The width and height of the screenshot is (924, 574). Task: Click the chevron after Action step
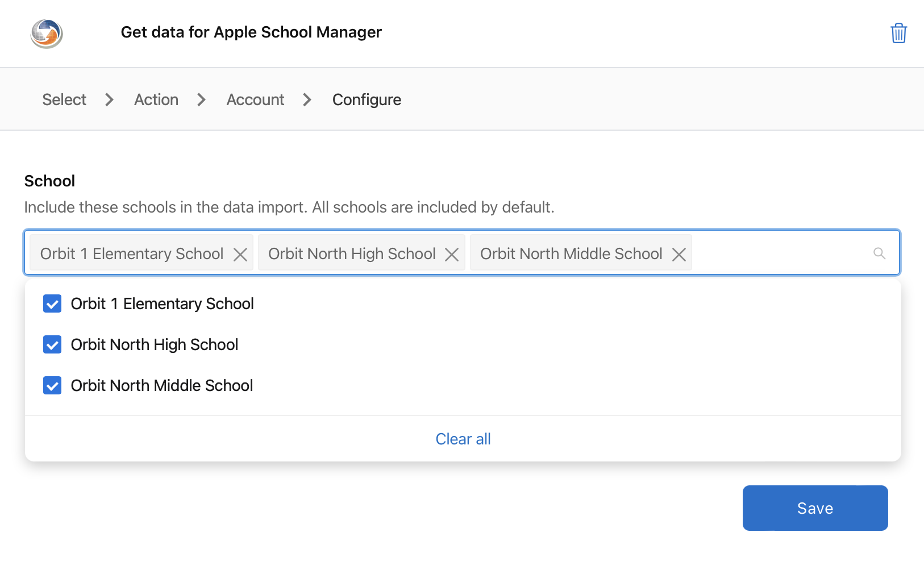(x=201, y=99)
